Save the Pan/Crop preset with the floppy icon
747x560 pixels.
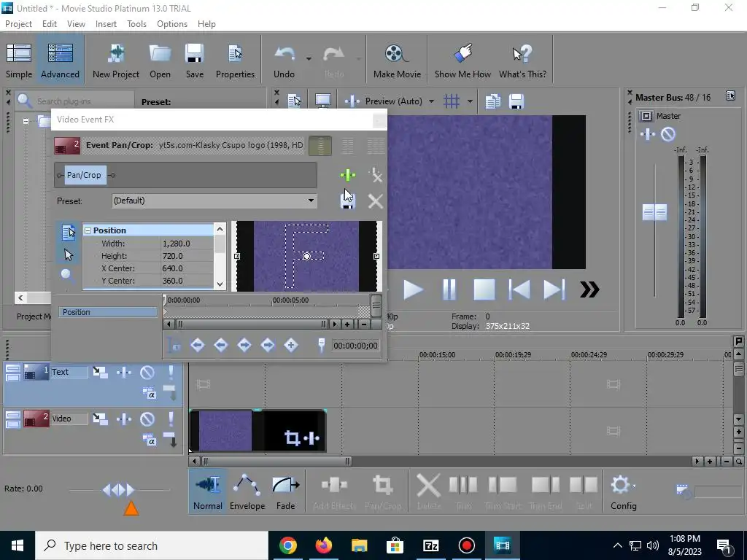tap(348, 201)
